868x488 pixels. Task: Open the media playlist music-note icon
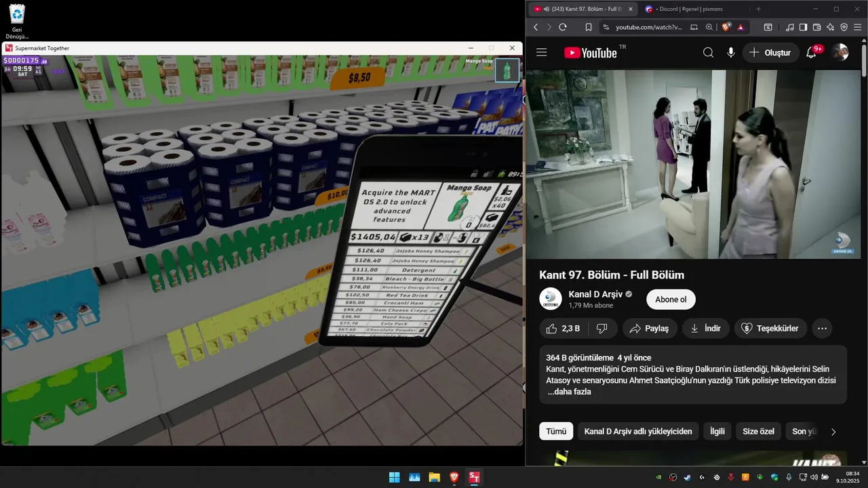(790, 27)
